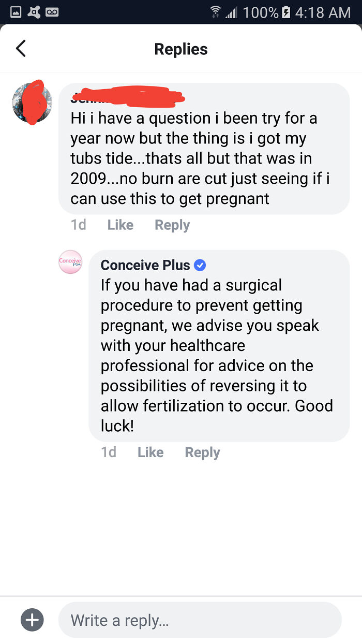Screen dimensions: 362x644
Task: Tap the cellular signal icon
Action: tap(231, 12)
